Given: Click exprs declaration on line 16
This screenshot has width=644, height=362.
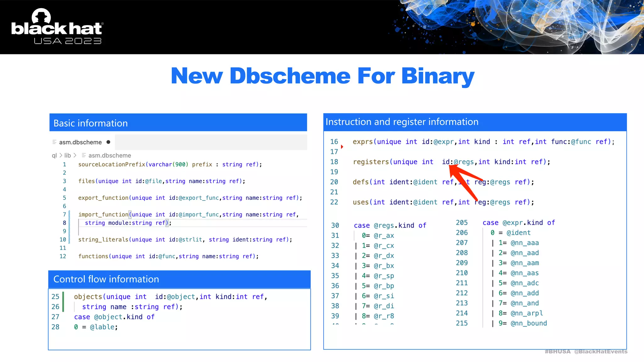Looking at the screenshot, I should [484, 142].
